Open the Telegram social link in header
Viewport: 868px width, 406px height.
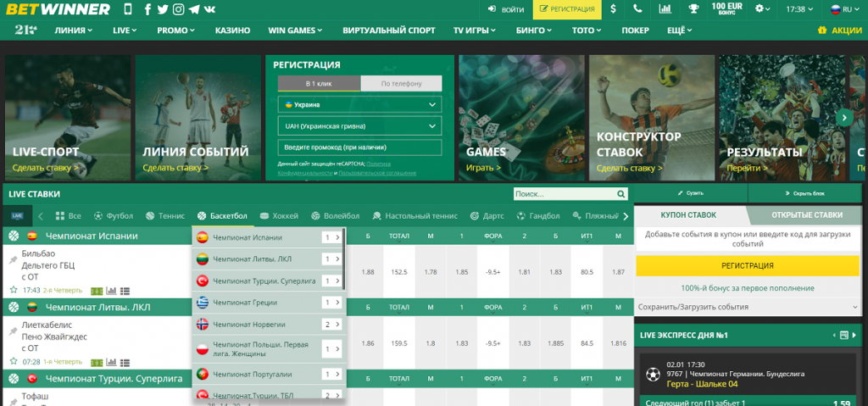194,10
